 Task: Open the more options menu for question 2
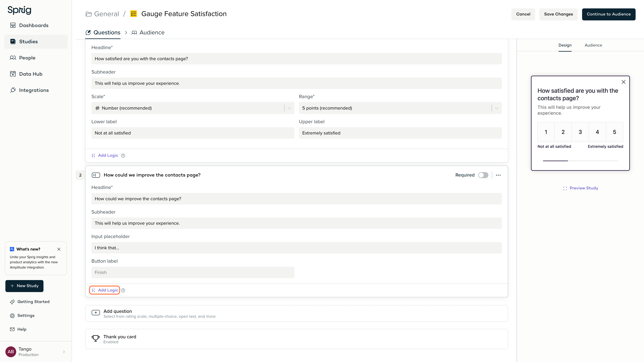[498, 175]
